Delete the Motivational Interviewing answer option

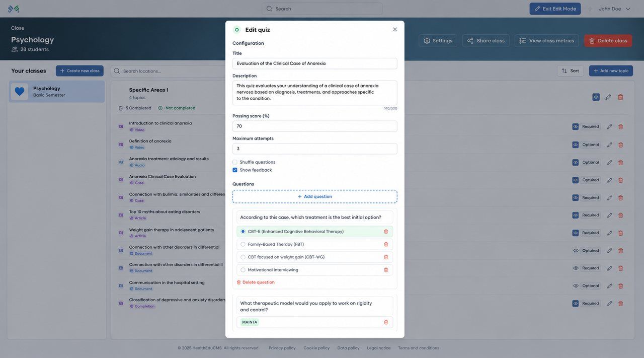click(x=386, y=270)
